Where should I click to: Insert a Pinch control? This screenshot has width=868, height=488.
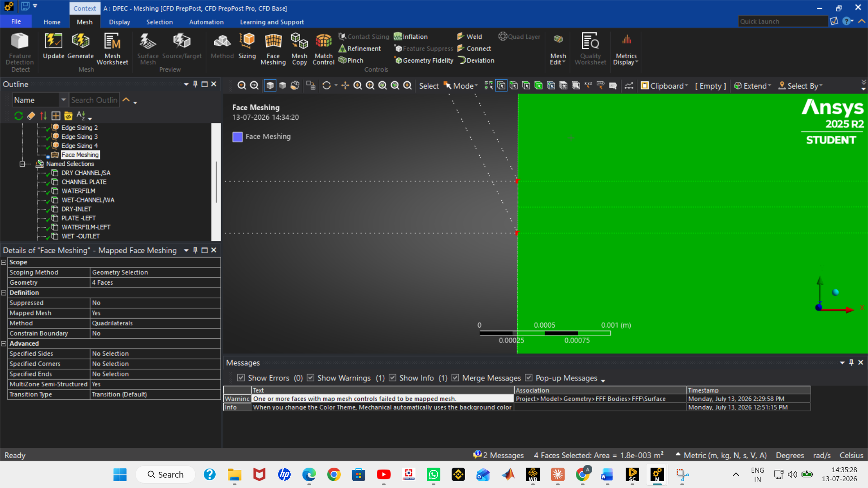click(351, 60)
